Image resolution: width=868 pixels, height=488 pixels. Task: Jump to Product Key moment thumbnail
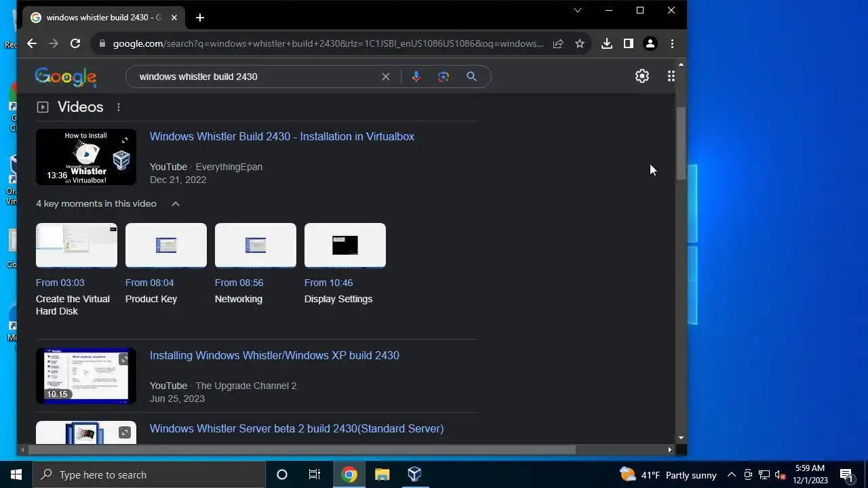click(166, 245)
